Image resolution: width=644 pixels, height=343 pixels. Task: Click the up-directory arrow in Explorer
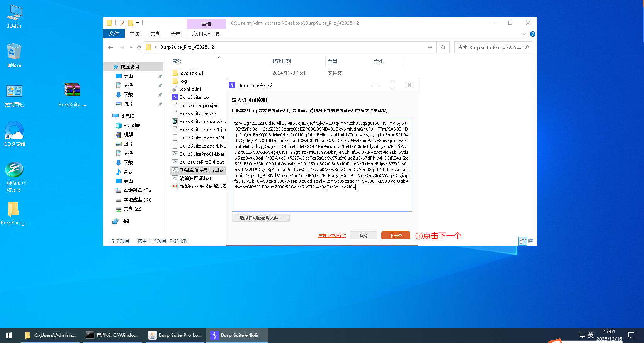[x=139, y=47]
